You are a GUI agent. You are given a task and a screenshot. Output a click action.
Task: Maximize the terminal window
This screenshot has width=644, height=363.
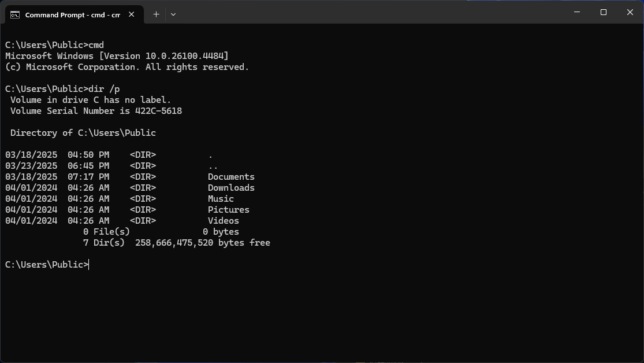[604, 12]
